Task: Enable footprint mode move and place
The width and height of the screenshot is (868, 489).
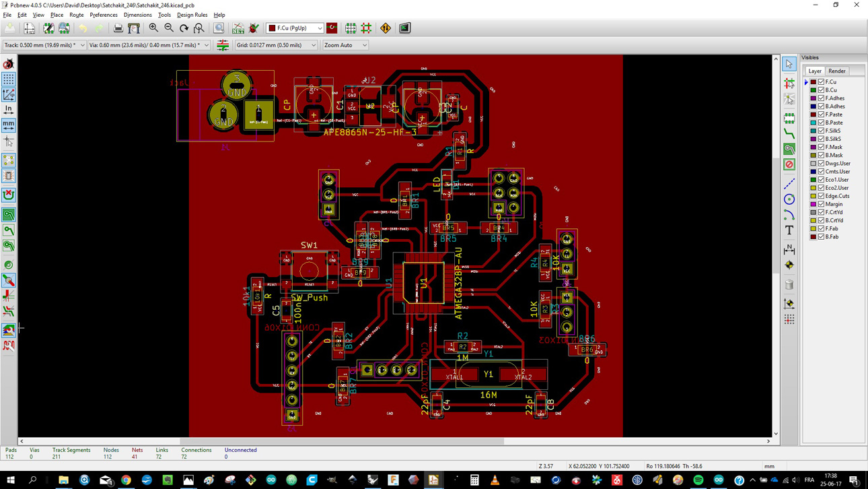Action: tap(351, 28)
